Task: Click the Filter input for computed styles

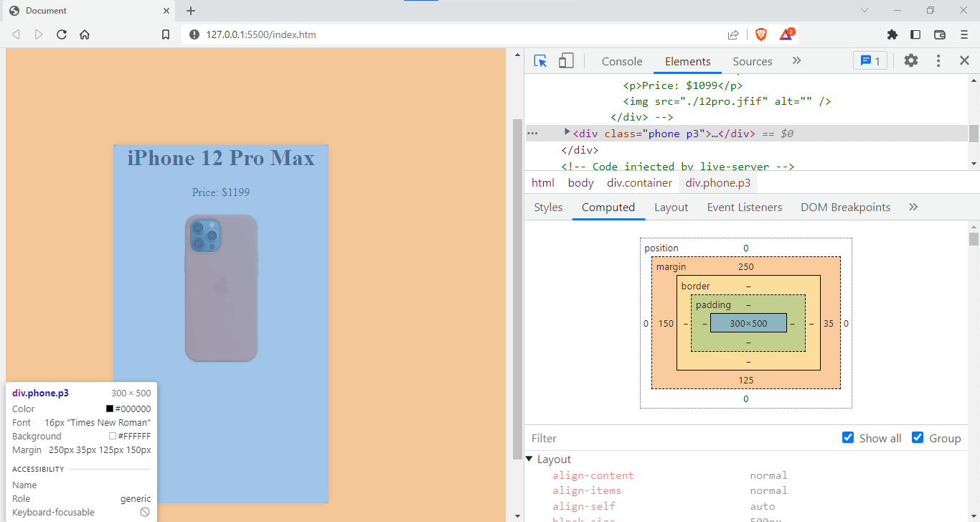Action: pyautogui.click(x=682, y=438)
